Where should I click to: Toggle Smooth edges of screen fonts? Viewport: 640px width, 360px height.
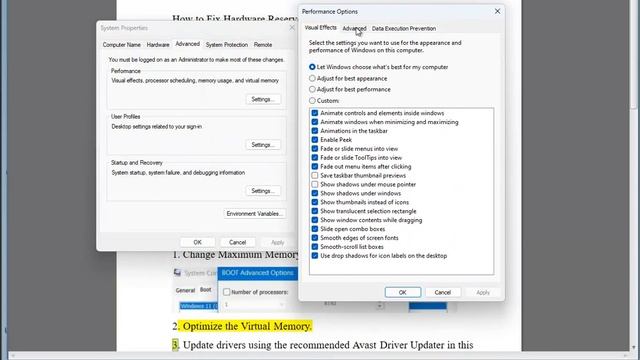click(315, 238)
